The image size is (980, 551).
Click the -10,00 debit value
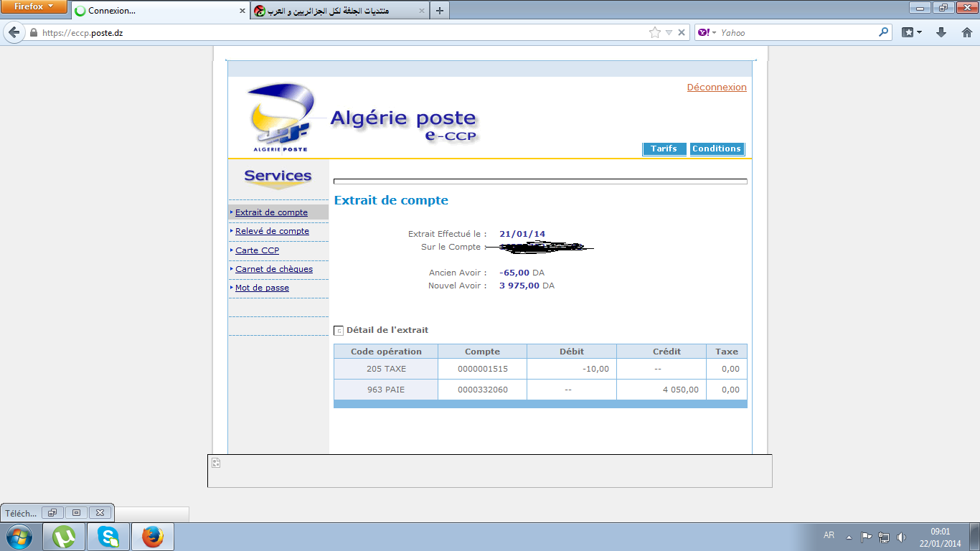pyautogui.click(x=595, y=369)
